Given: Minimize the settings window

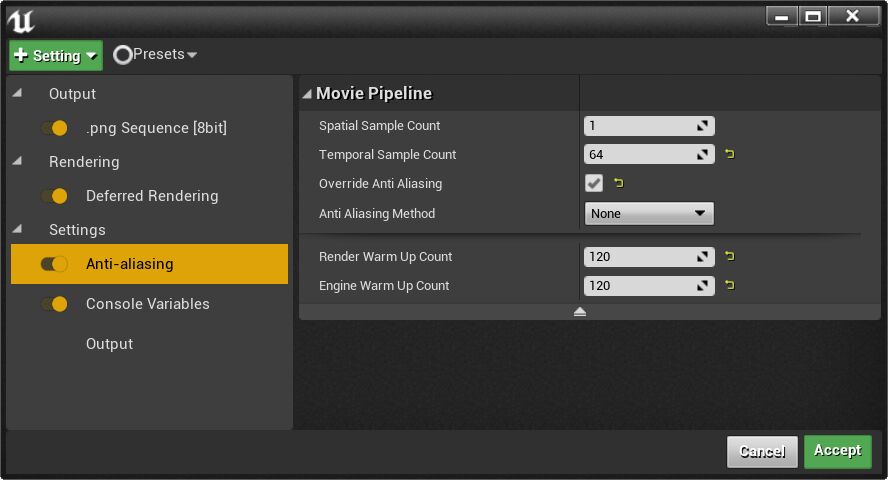Looking at the screenshot, I should pyautogui.click(x=782, y=16).
